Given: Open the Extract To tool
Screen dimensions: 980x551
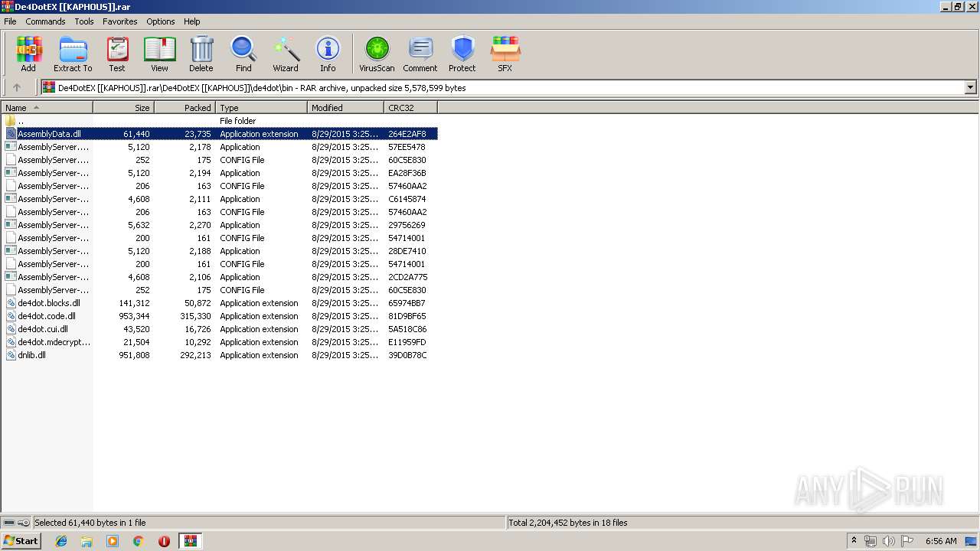Looking at the screenshot, I should point(73,54).
